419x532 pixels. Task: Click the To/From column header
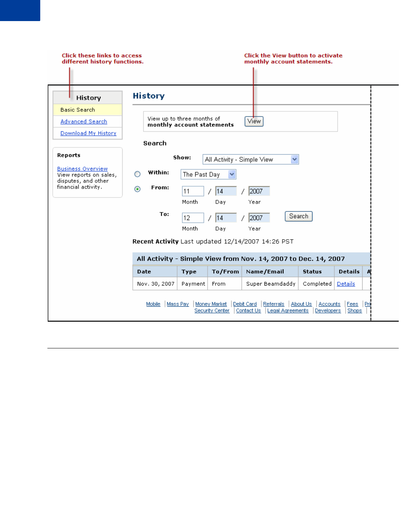click(x=225, y=272)
